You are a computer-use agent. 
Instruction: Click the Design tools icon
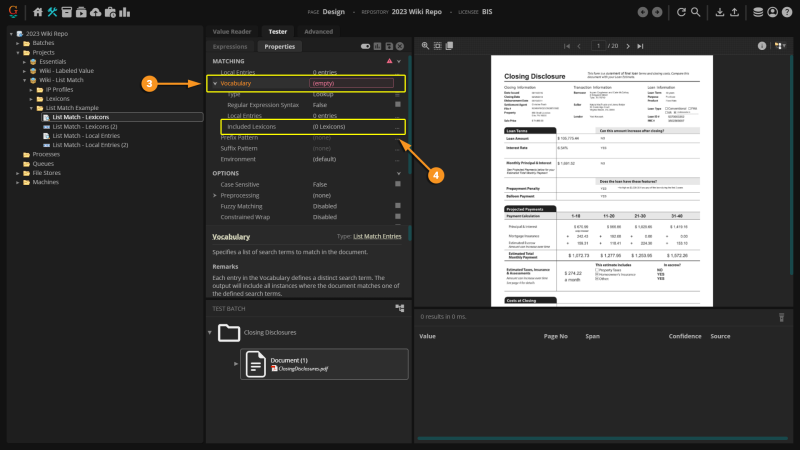(52, 12)
